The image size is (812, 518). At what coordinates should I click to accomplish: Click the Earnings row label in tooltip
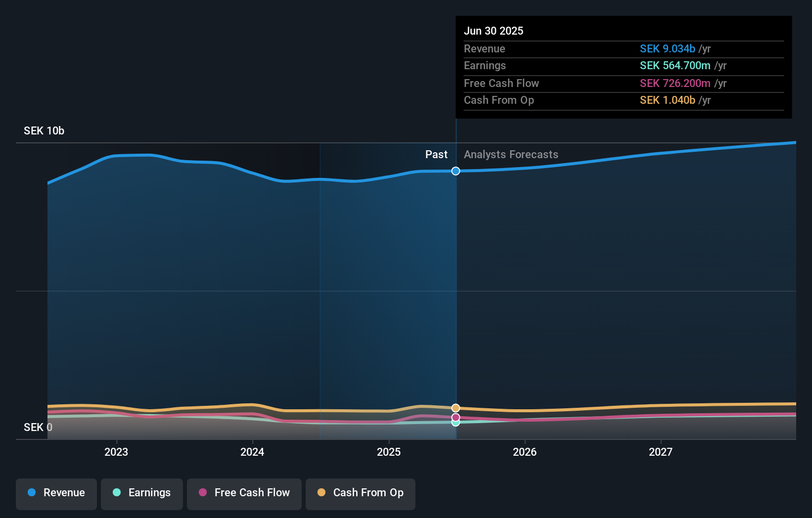pos(485,65)
